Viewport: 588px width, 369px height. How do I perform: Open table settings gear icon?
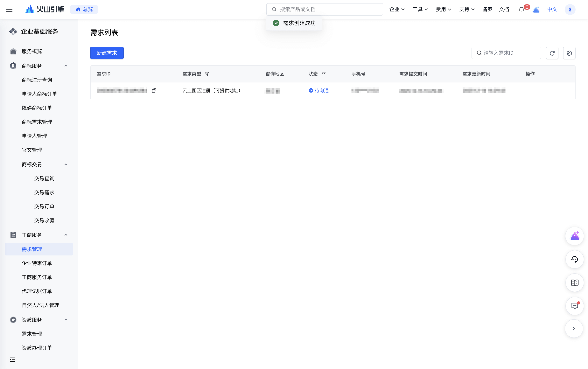tap(569, 53)
